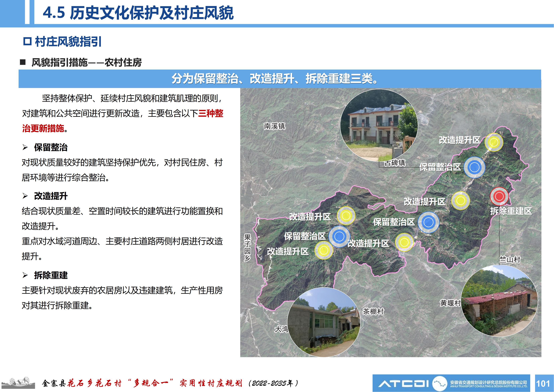
Task: Click the arrow bullet before 改造提升 heading
Action: click(25, 196)
